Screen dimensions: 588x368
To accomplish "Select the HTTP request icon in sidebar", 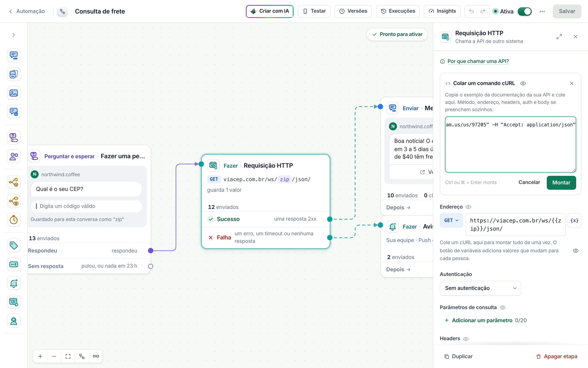I will pyautogui.click(x=14, y=302).
